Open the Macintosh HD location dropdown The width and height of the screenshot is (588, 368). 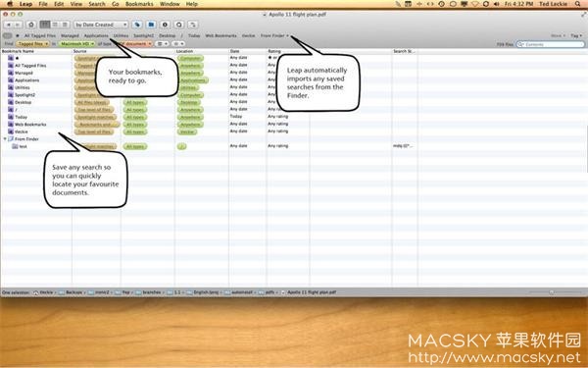[76, 44]
